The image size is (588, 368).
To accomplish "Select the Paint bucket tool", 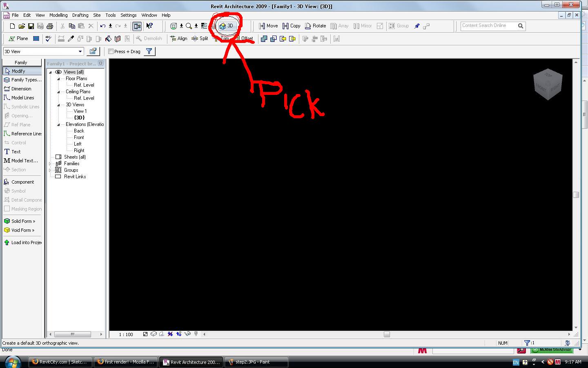I will coord(108,39).
